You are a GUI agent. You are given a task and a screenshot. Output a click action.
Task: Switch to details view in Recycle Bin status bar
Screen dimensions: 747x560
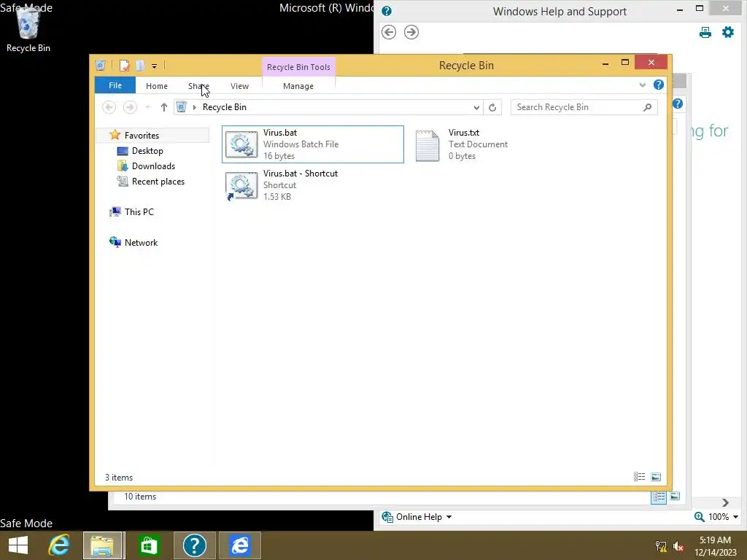[639, 477]
